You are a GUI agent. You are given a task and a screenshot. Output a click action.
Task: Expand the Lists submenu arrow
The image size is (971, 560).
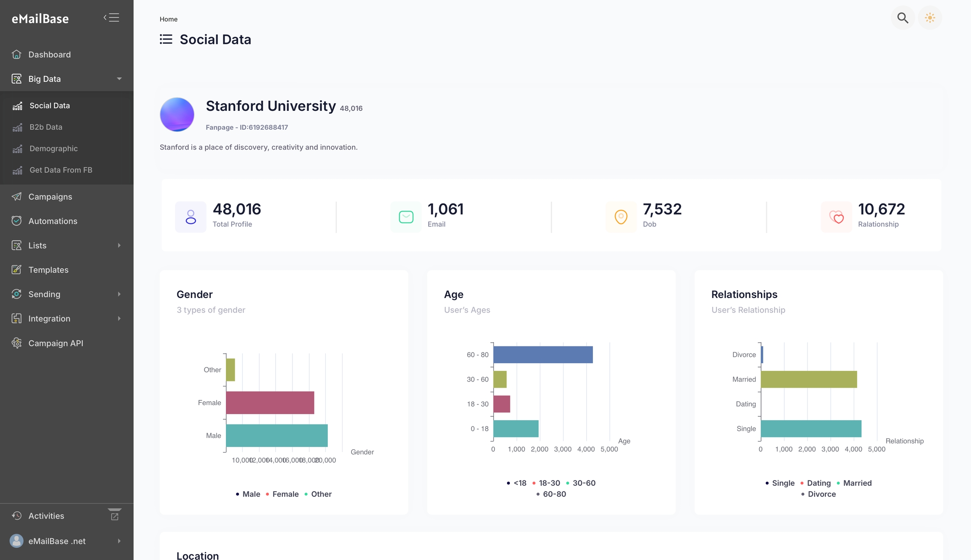tap(119, 245)
